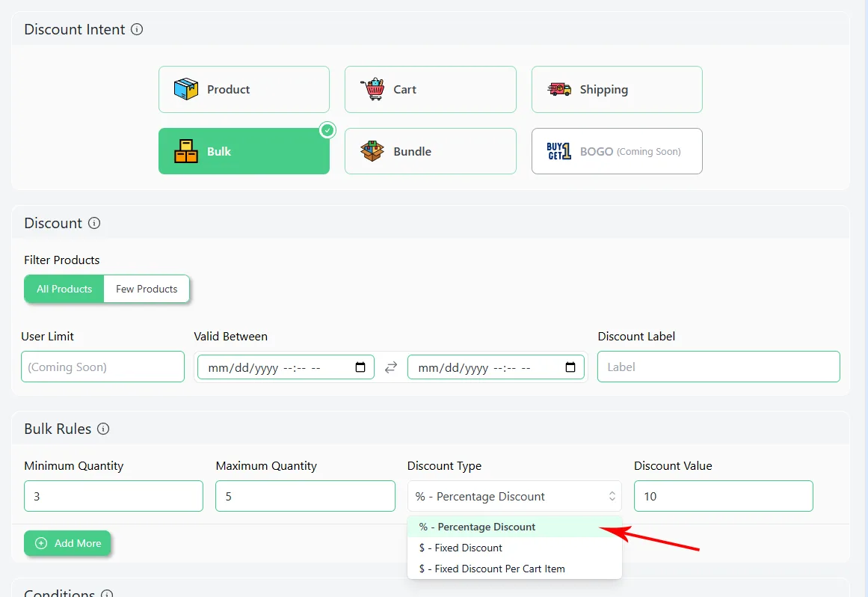Choose $ - Fixed Discount Per Cart Item
This screenshot has width=868, height=597.
(x=515, y=569)
